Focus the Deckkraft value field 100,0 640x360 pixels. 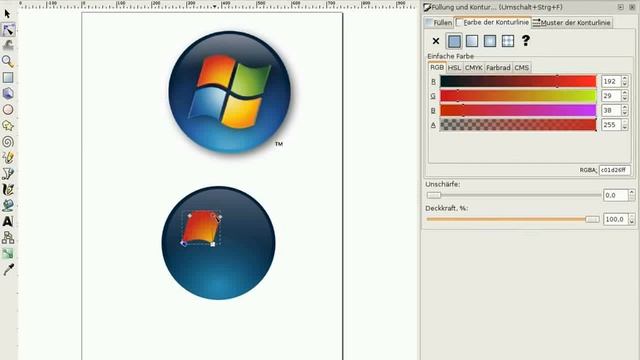tap(616, 220)
